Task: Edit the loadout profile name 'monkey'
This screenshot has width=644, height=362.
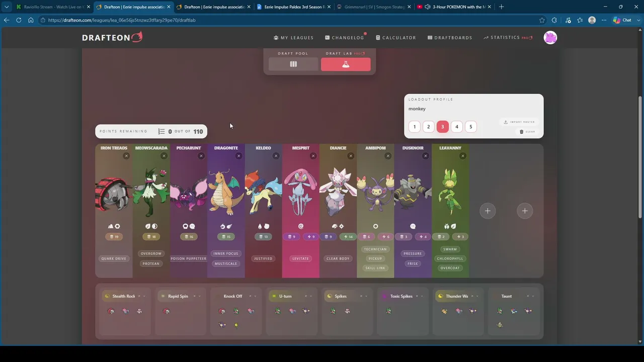Action: pyautogui.click(x=417, y=109)
